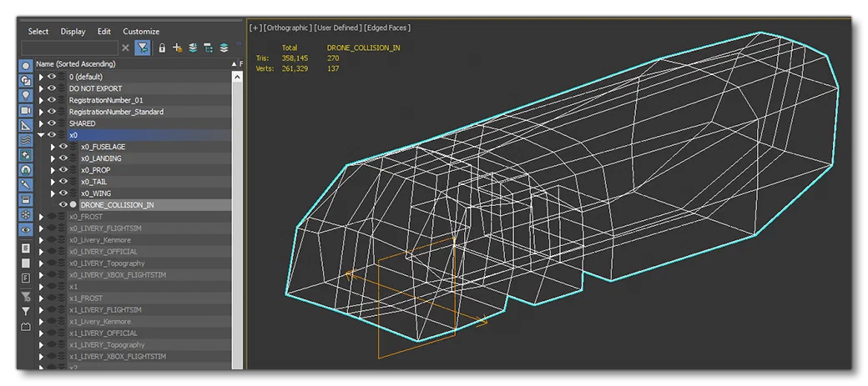Click the orange transform gizmo in viewport

416,298
